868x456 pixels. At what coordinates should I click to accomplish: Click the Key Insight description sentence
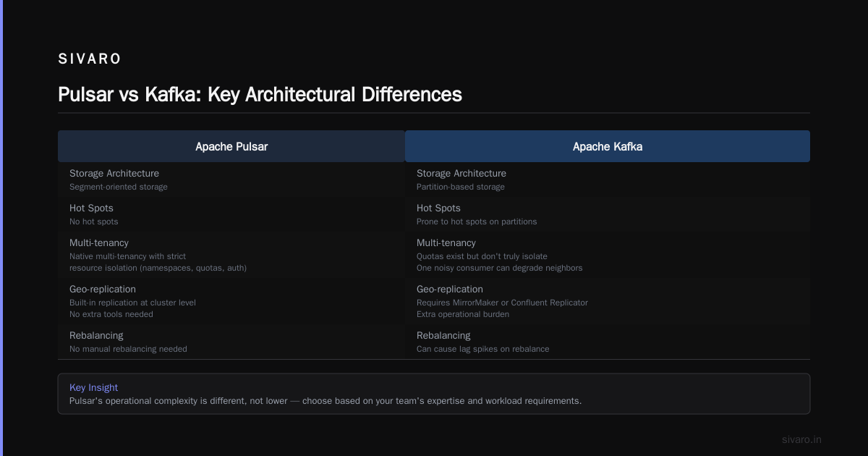pos(325,401)
